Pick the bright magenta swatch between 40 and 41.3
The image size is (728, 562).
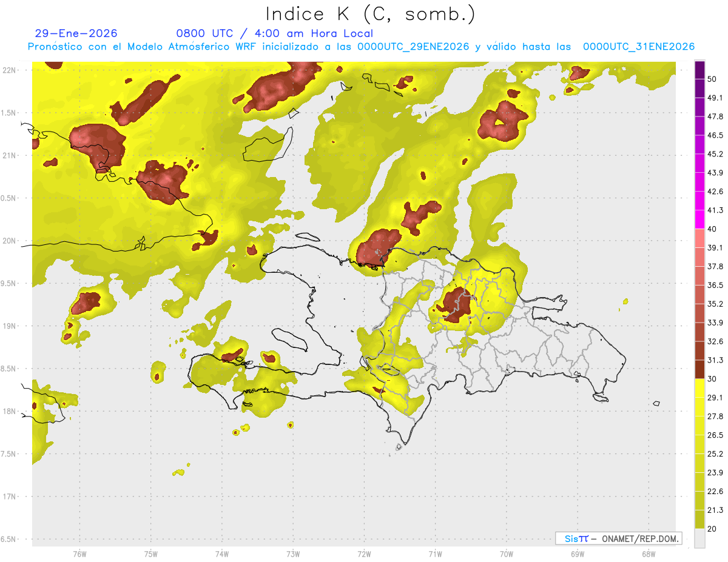pos(699,219)
